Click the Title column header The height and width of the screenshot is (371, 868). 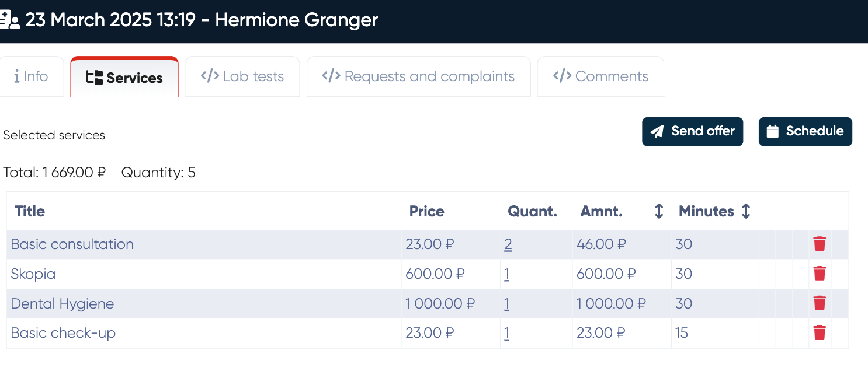pos(30,211)
